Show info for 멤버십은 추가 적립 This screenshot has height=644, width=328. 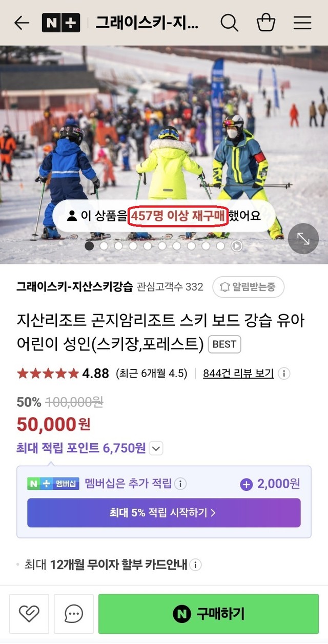[x=180, y=484]
